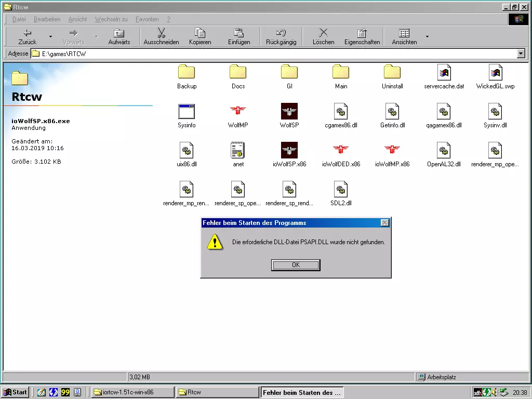532x399 pixels.
Task: Select the anet configuration file
Action: [238, 155]
